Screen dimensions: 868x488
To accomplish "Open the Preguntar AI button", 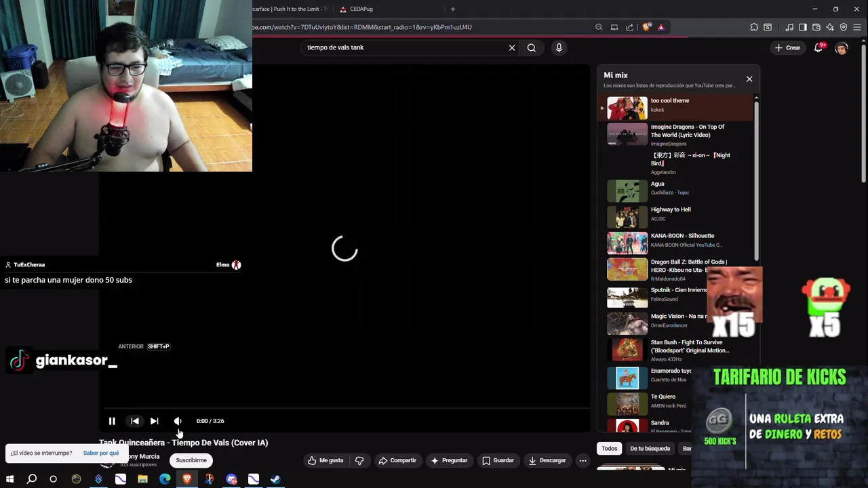I will pyautogui.click(x=448, y=460).
